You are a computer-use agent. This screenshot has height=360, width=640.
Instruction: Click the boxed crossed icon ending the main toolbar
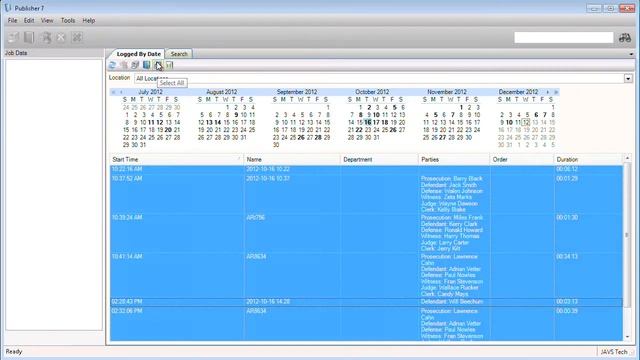pos(77,38)
